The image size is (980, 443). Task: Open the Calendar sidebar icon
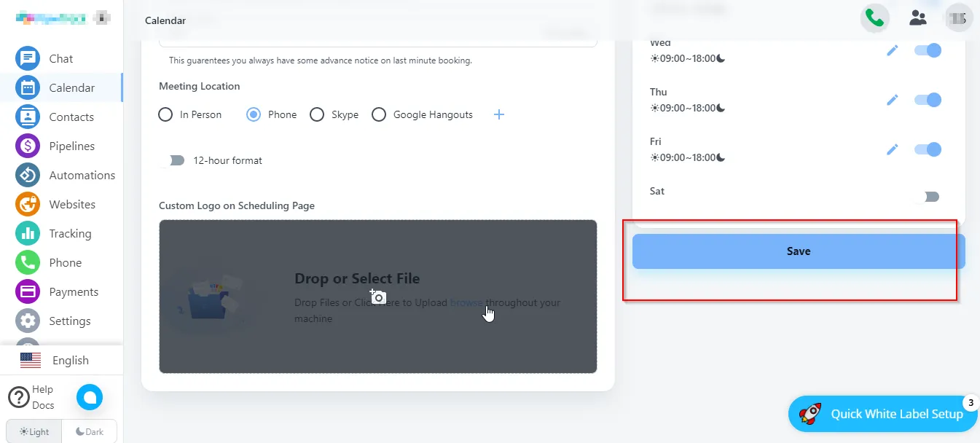click(x=28, y=87)
